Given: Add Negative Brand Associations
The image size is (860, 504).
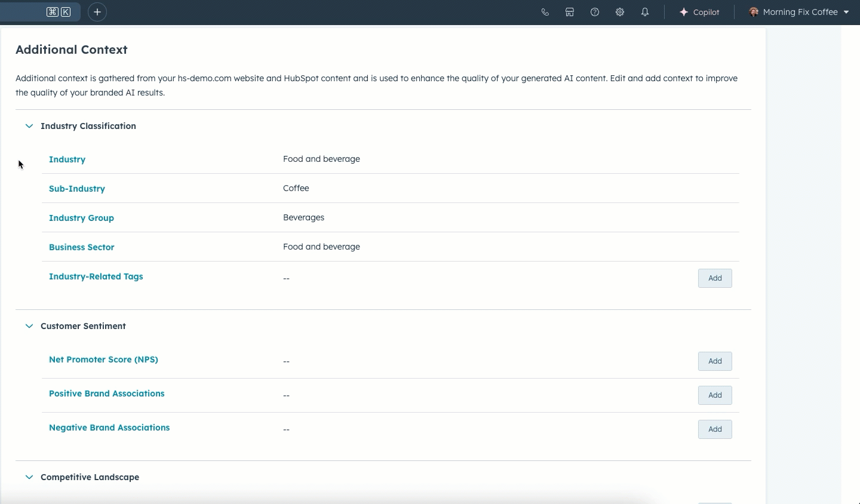Looking at the screenshot, I should (714, 429).
